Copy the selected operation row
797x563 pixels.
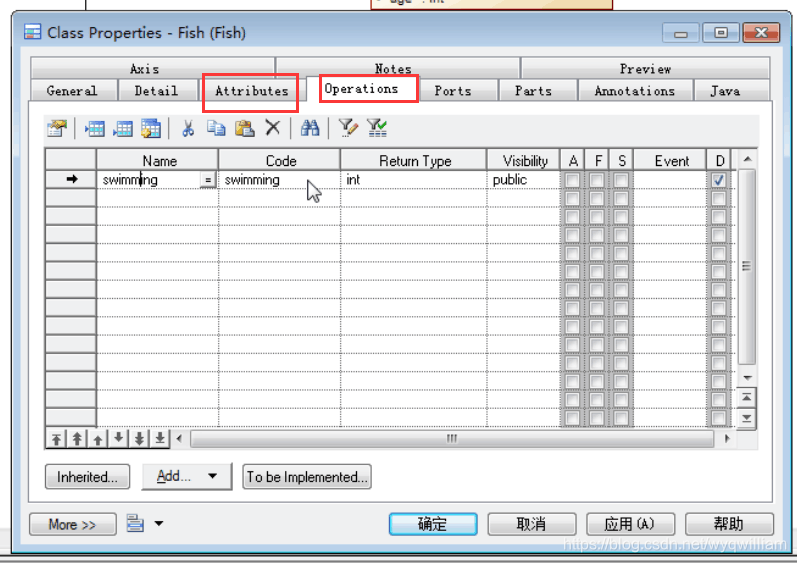(x=216, y=128)
